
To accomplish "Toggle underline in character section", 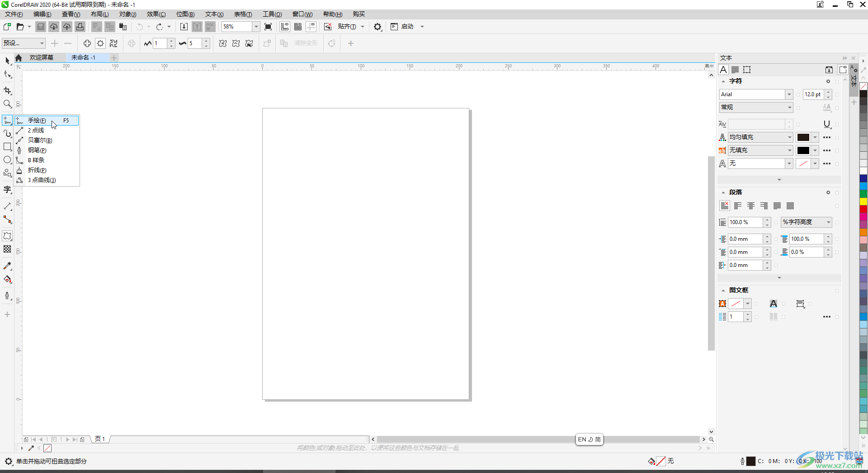I will pos(827,124).
